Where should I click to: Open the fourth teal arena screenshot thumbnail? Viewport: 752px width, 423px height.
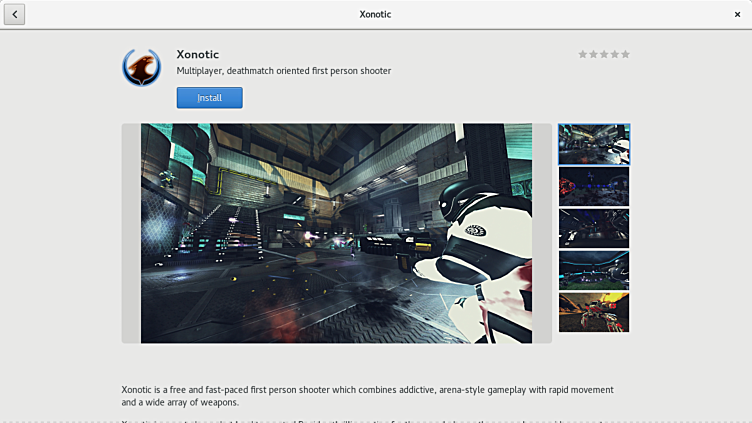coord(594,270)
